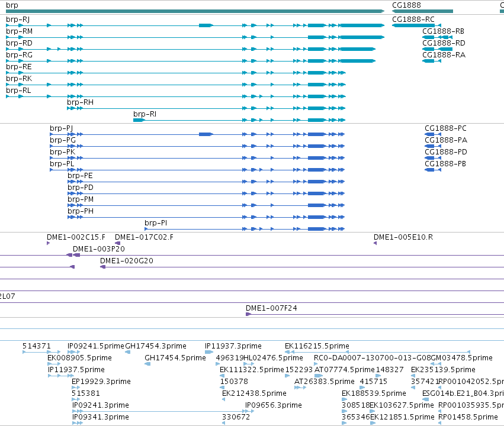Click the DME1-003P20 clone label
504x426 pixels.
pyautogui.click(x=99, y=249)
